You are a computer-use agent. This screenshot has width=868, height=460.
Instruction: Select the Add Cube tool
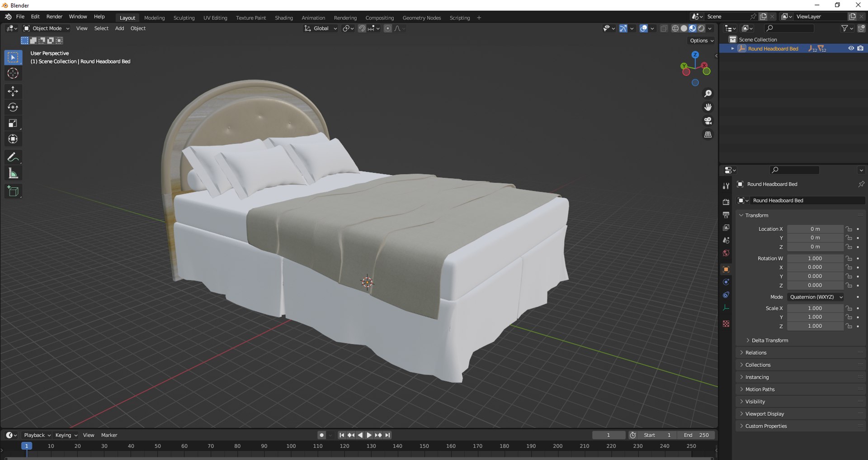point(13,191)
